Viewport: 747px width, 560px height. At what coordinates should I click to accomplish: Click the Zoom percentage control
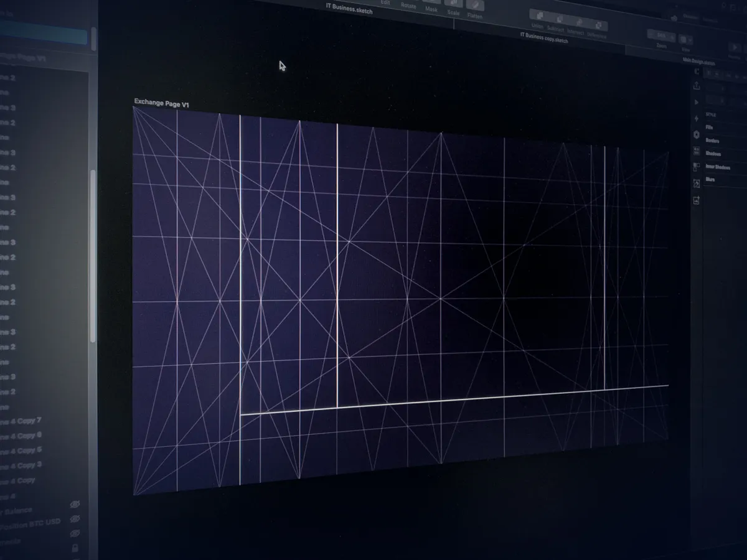point(661,35)
